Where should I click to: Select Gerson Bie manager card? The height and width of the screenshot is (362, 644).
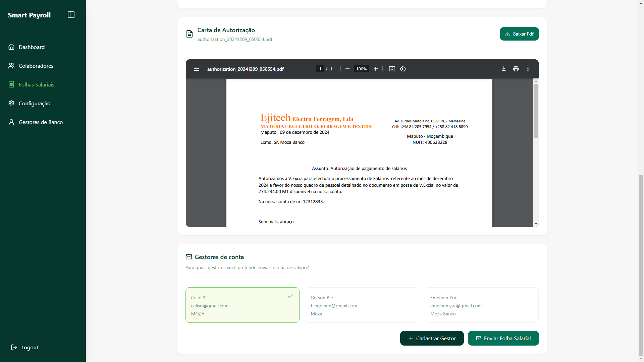click(362, 305)
